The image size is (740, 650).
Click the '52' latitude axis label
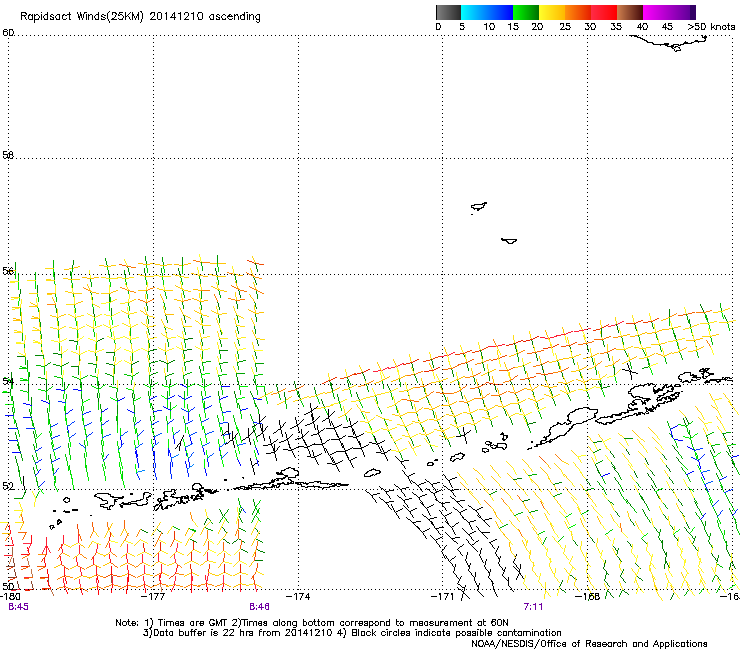pyautogui.click(x=8, y=486)
